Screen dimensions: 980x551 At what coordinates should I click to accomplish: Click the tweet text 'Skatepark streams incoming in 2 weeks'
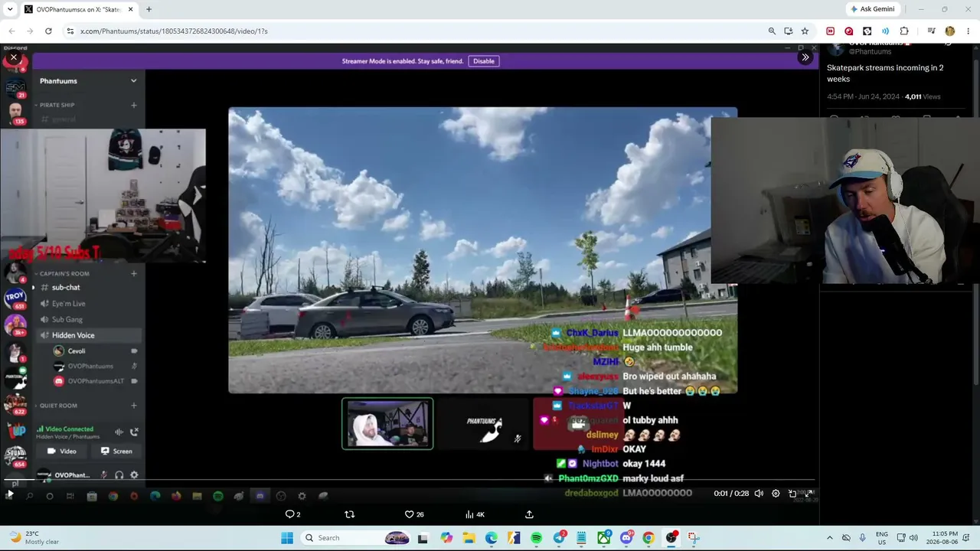pyautogui.click(x=885, y=73)
